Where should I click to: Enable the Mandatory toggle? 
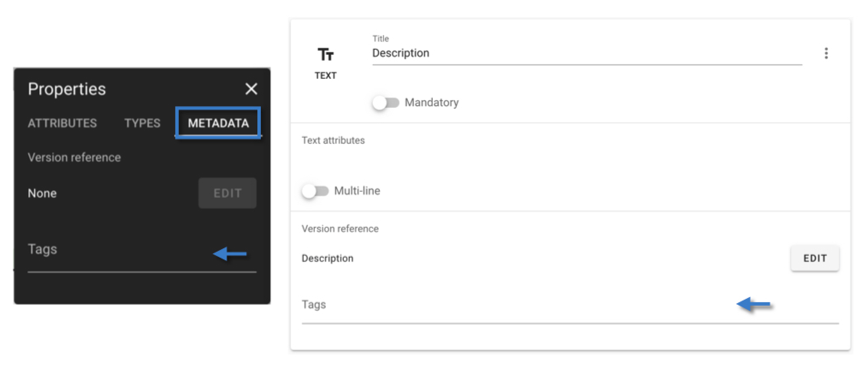click(x=386, y=103)
